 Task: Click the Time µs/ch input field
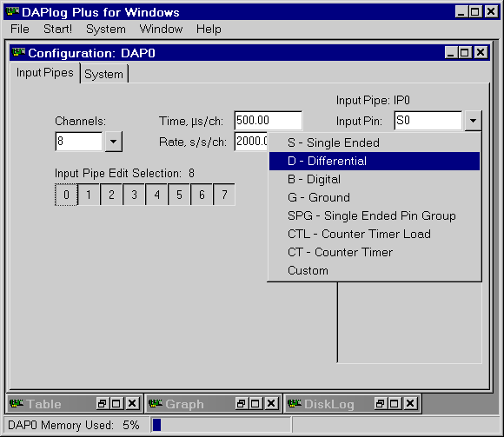268,121
